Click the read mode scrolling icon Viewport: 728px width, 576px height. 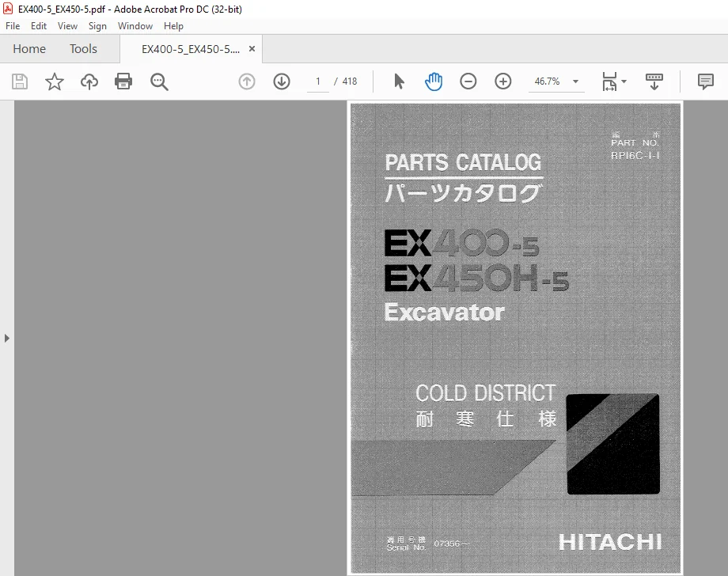tap(654, 81)
